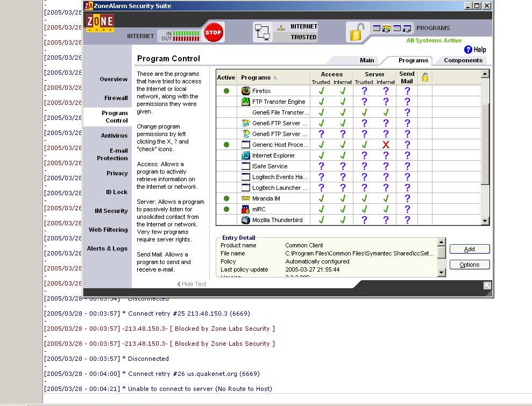Open the IM Security section
532x406 pixels.
click(x=111, y=211)
